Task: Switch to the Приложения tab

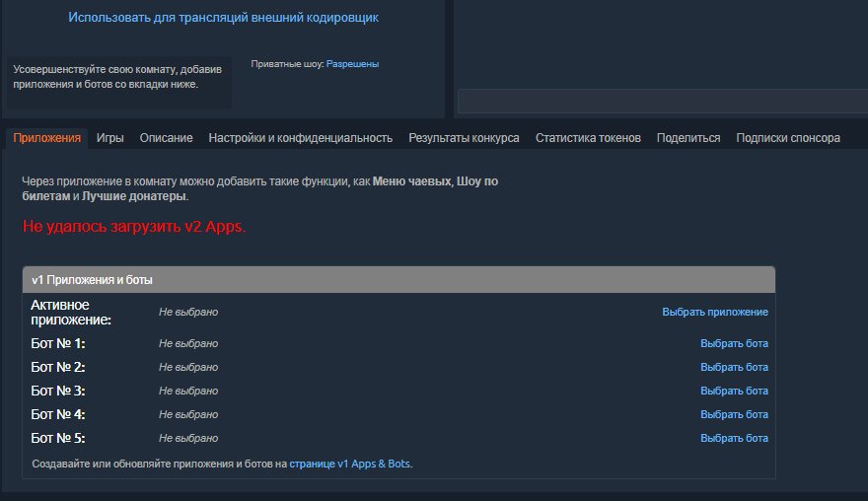Action: (x=46, y=138)
